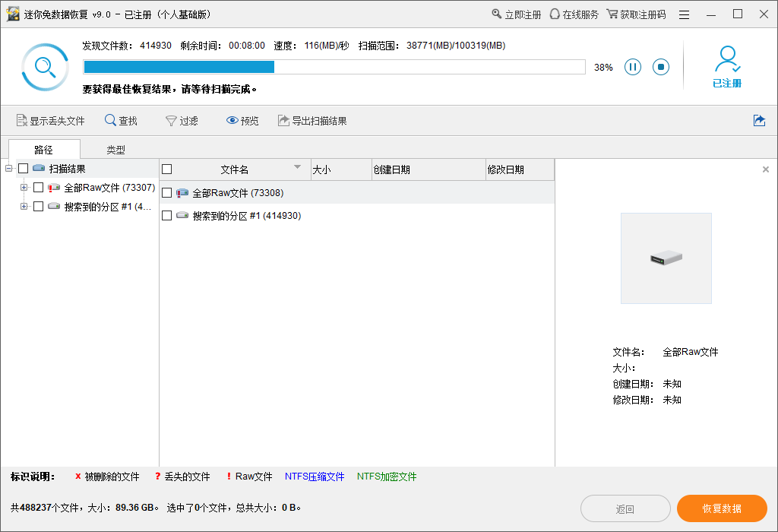This screenshot has height=532, width=778.
Task: Click NTFS加密文件 legend text
Action: pos(387,477)
